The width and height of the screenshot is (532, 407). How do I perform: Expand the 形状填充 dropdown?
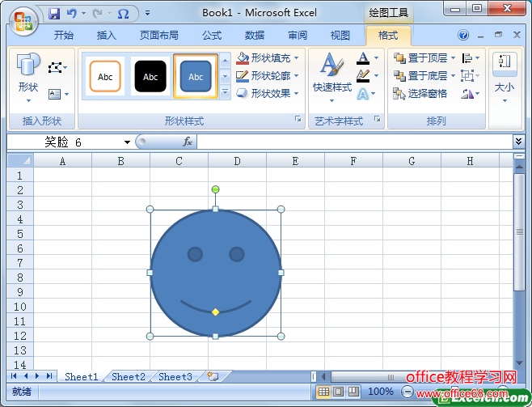click(297, 58)
